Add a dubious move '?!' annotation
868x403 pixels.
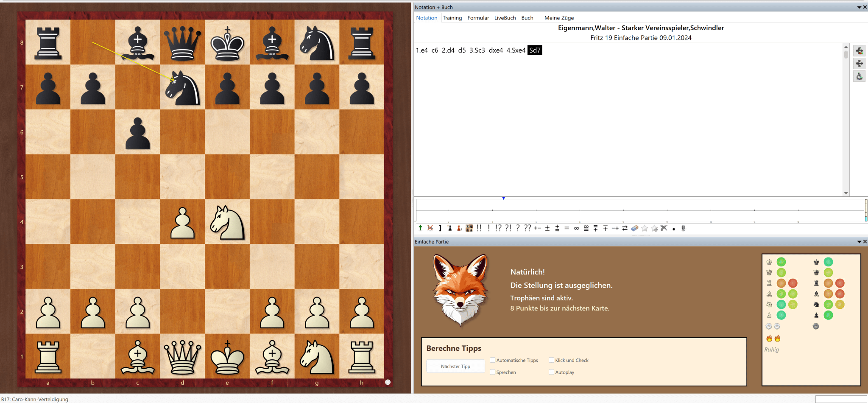(x=508, y=228)
